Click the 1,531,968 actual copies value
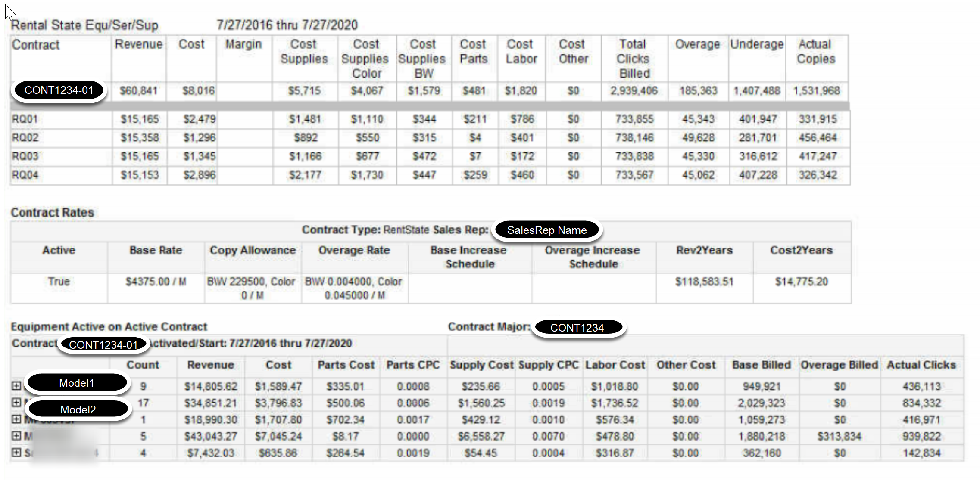The image size is (980, 484). (x=817, y=91)
